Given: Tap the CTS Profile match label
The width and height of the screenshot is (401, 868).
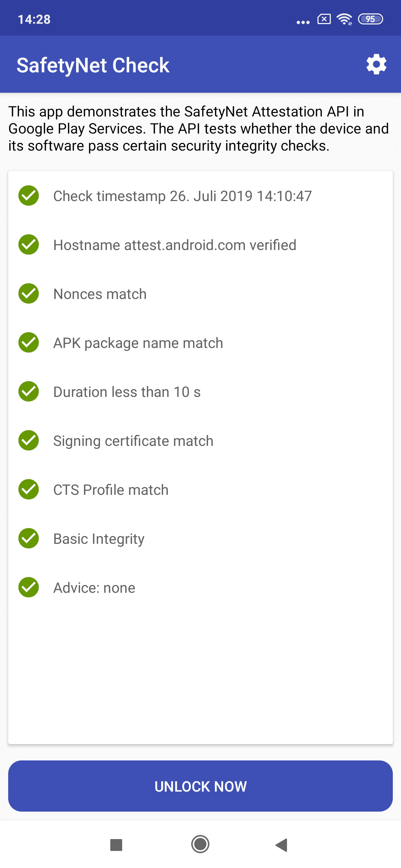Looking at the screenshot, I should tap(111, 490).
